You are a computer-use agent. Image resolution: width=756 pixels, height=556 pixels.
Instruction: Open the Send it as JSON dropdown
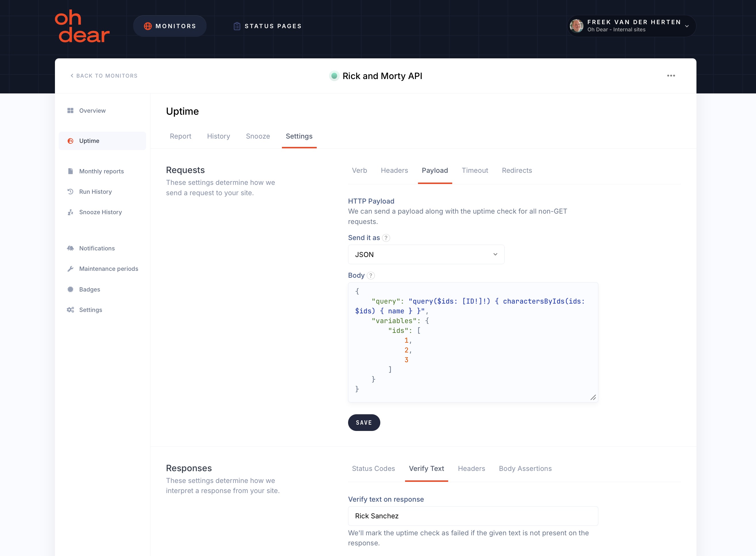pos(426,254)
